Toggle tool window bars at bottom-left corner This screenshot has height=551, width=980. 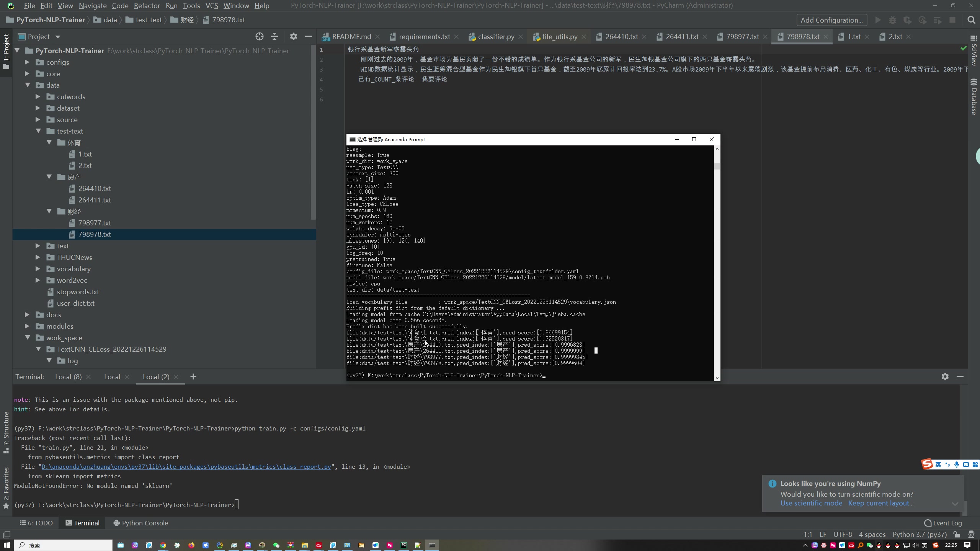pos(7,535)
